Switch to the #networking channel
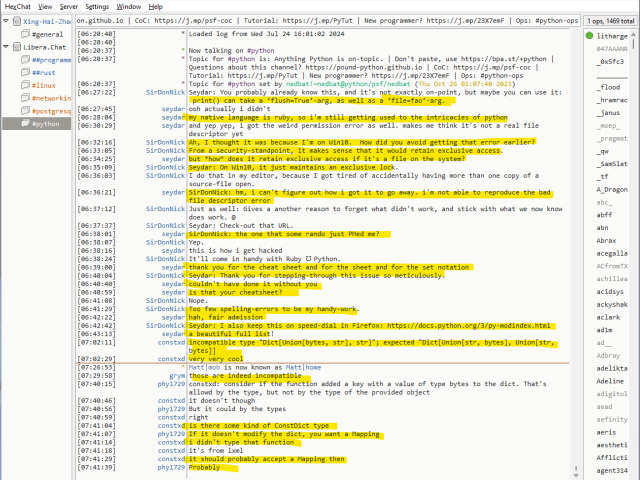This screenshot has height=480, width=640. 51,98
